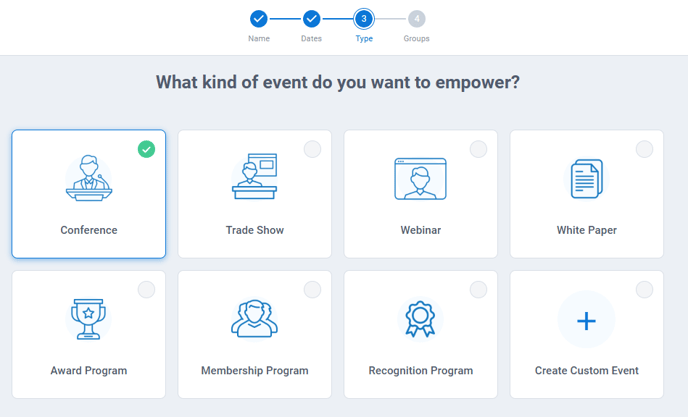Select the Webinar radio circle
The height and width of the screenshot is (417, 688).
pyautogui.click(x=478, y=149)
